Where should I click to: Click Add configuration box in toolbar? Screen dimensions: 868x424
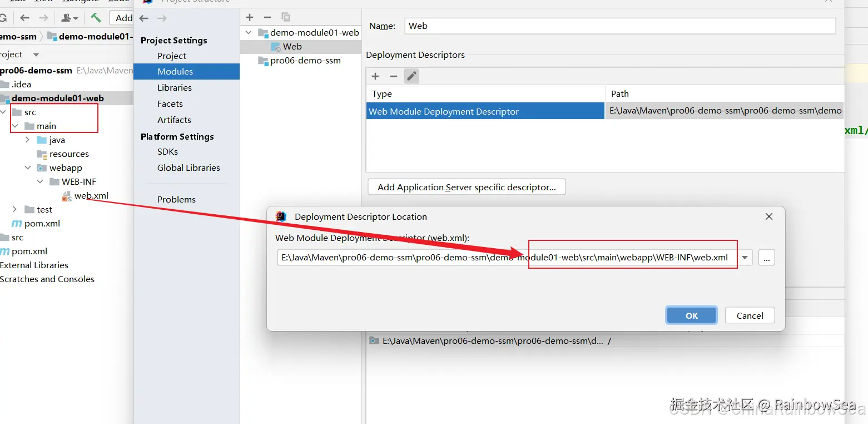click(122, 18)
